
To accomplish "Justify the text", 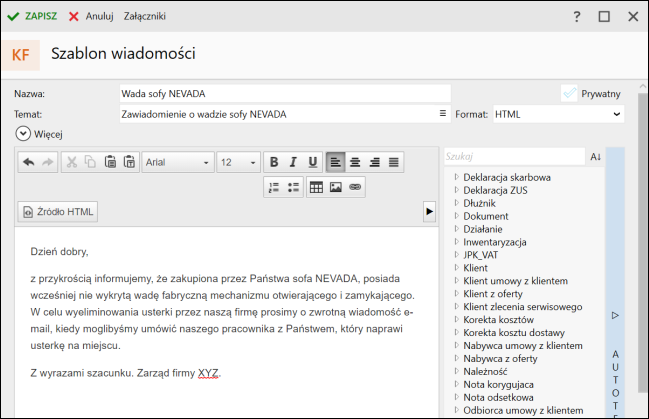I will point(394,162).
